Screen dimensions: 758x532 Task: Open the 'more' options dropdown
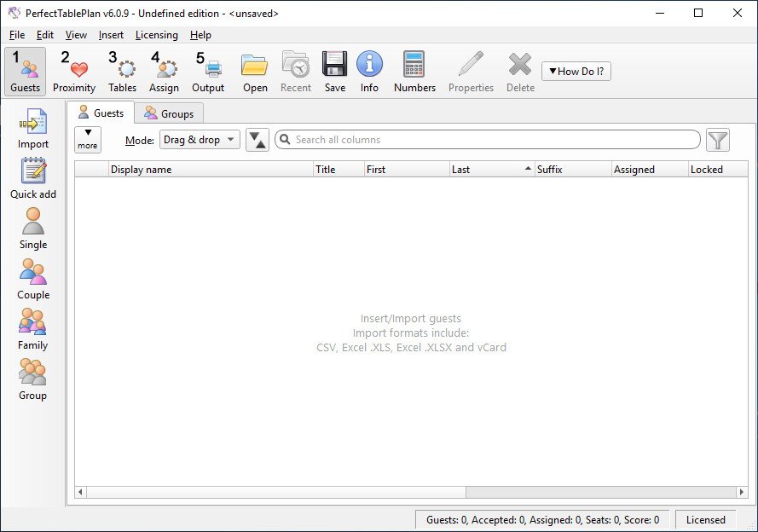pos(88,140)
